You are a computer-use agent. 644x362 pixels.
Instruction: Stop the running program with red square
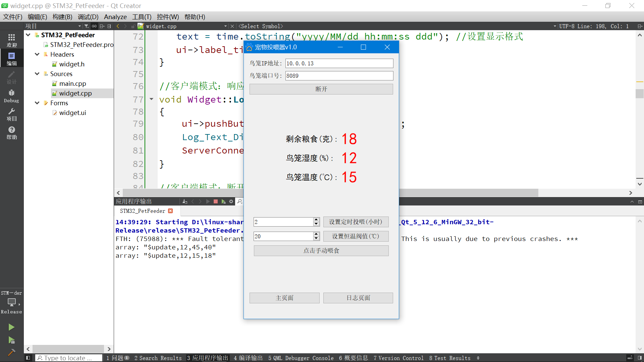(216, 201)
